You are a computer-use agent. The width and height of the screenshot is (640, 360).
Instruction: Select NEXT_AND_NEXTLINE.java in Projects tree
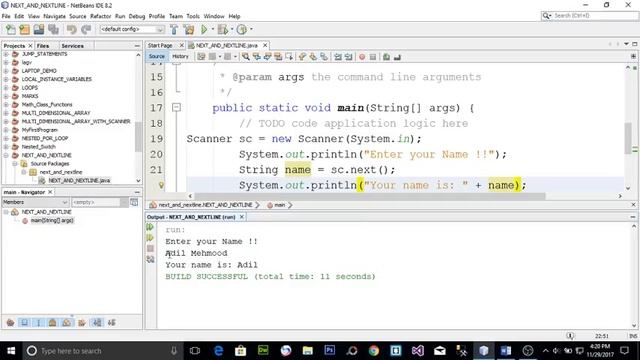(79, 180)
